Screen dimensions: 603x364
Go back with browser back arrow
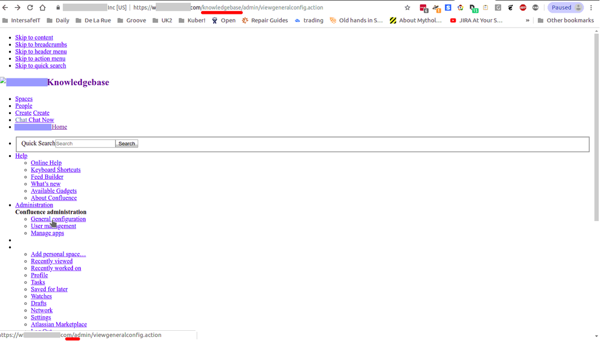pyautogui.click(x=5, y=8)
